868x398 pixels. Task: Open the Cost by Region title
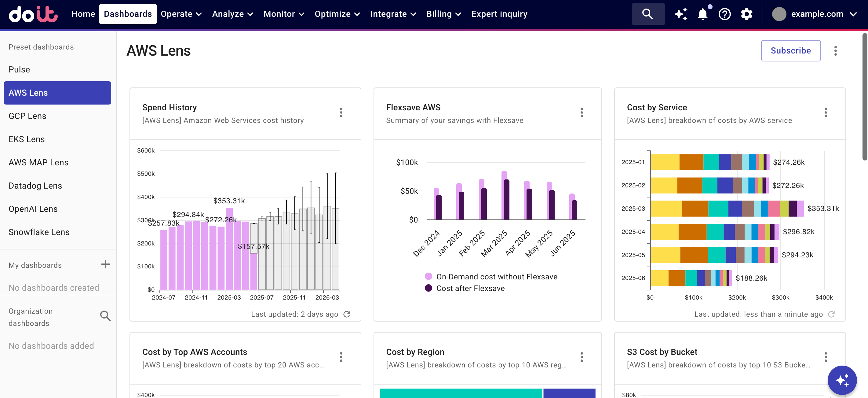415,352
